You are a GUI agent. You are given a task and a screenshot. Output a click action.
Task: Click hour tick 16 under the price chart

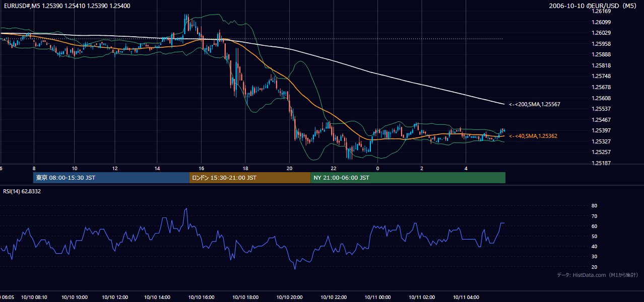[x=201, y=168]
